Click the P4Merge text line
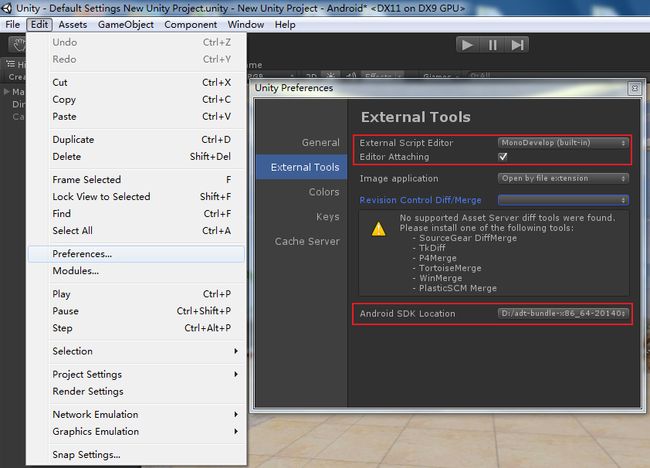650x468 pixels. point(437,258)
